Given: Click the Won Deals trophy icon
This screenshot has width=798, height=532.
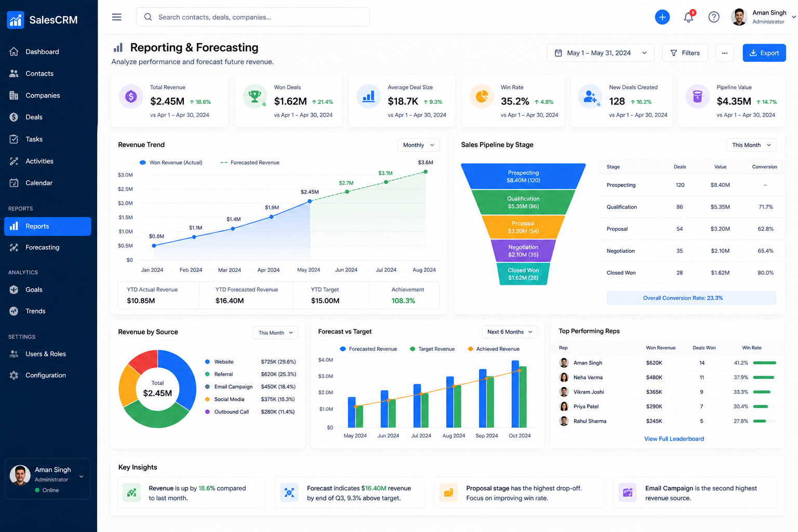Looking at the screenshot, I should pos(255,96).
